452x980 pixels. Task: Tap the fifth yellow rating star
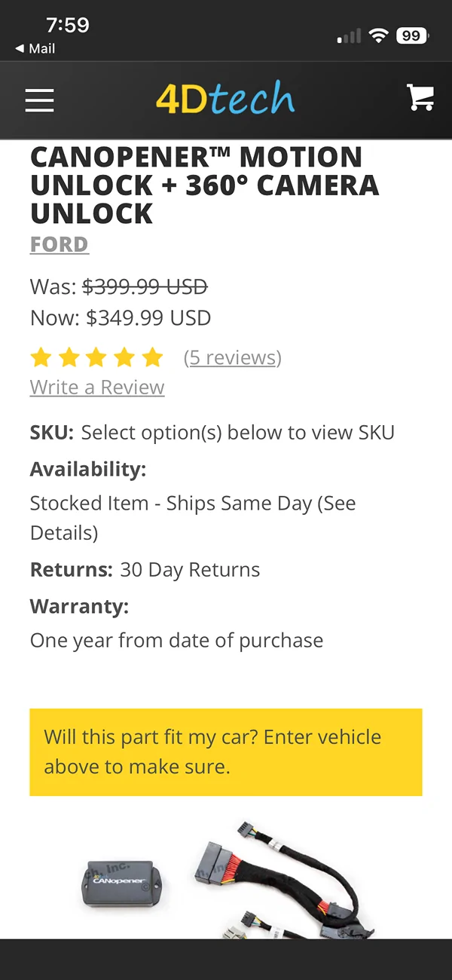pos(153,357)
